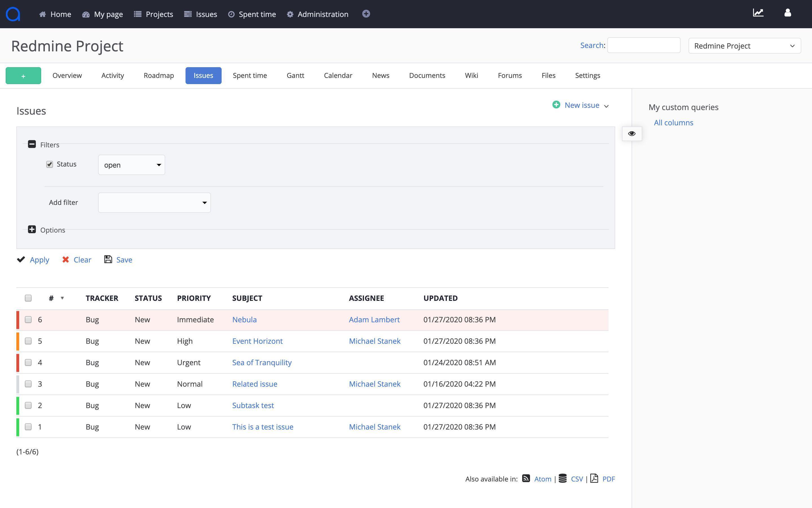Click the green plus quick-add button

pos(23,76)
